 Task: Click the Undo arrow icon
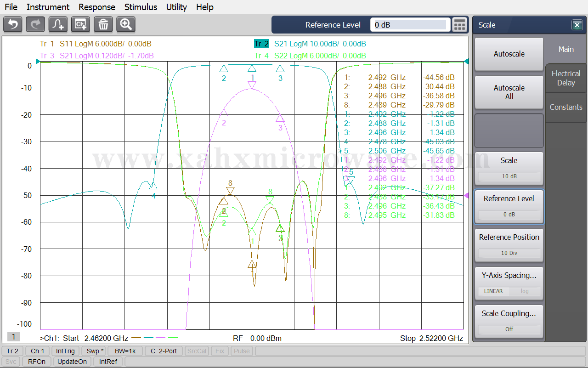13,24
